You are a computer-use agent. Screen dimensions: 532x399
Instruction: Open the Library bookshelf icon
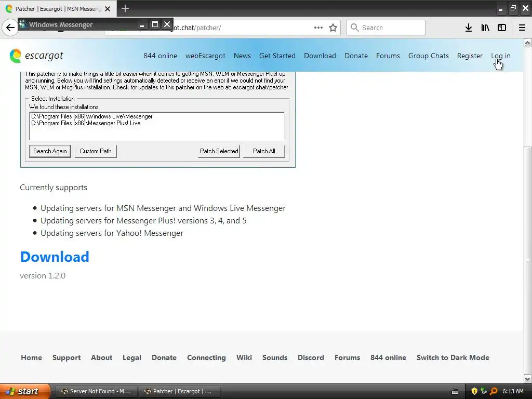point(485,28)
